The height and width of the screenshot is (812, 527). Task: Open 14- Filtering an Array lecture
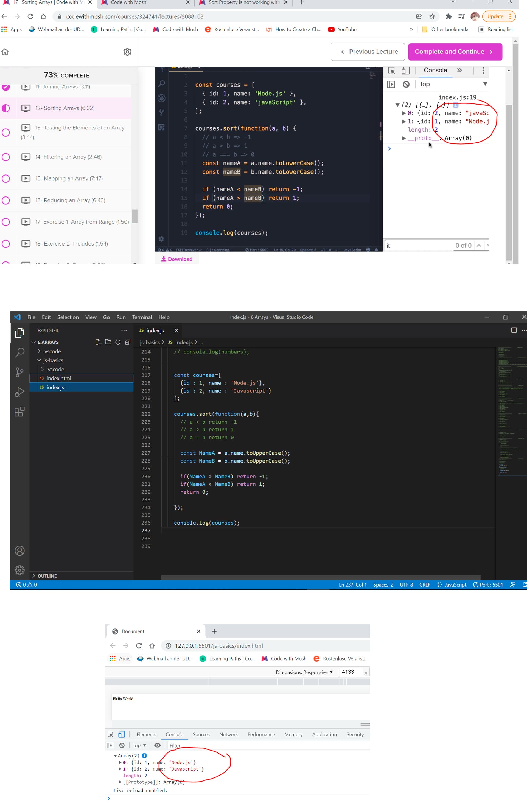(x=68, y=157)
